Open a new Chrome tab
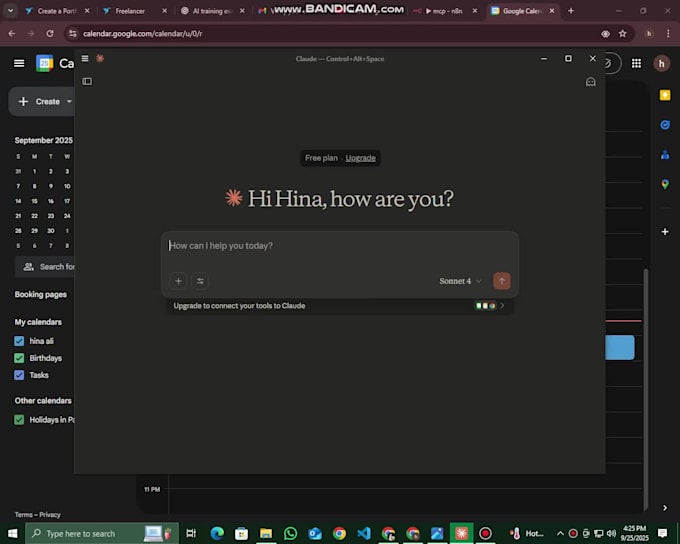Screen dimensions: 680x544 pos(571,11)
